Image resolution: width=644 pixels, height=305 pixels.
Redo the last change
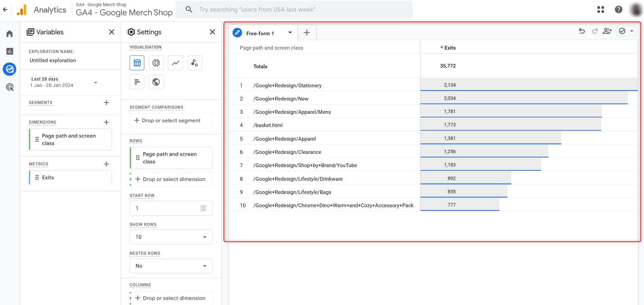(x=595, y=31)
